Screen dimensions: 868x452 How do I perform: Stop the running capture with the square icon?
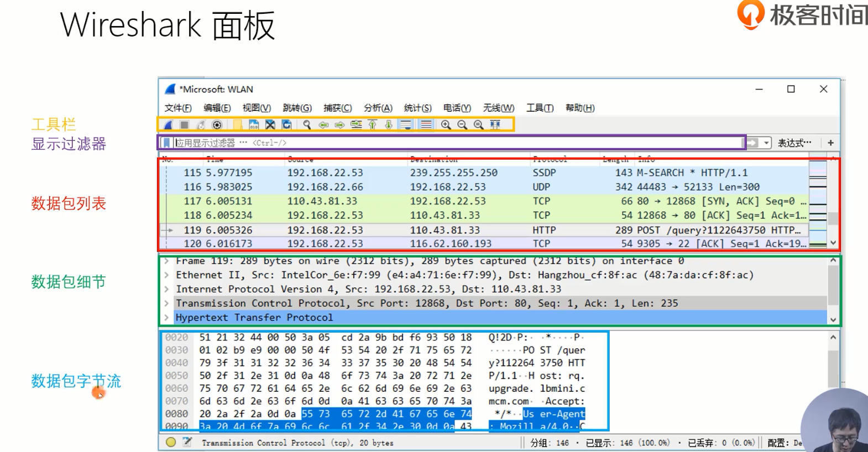[x=185, y=125]
